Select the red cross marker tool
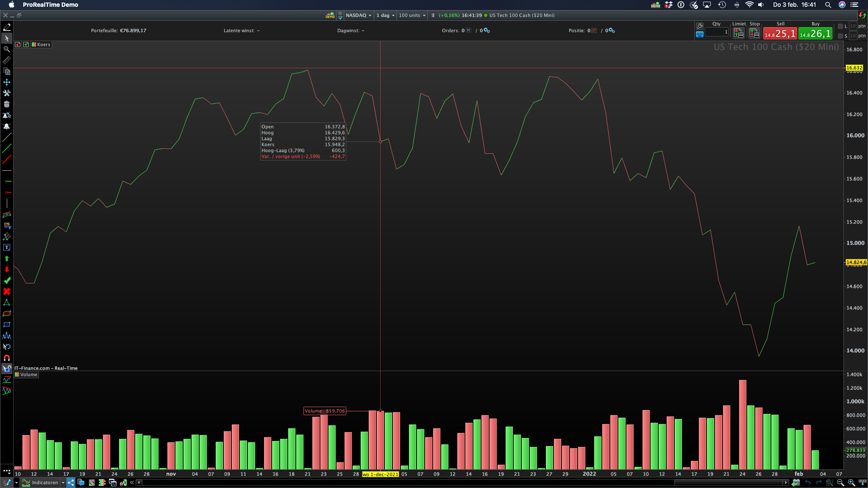The width and height of the screenshot is (868, 488). 7,291
